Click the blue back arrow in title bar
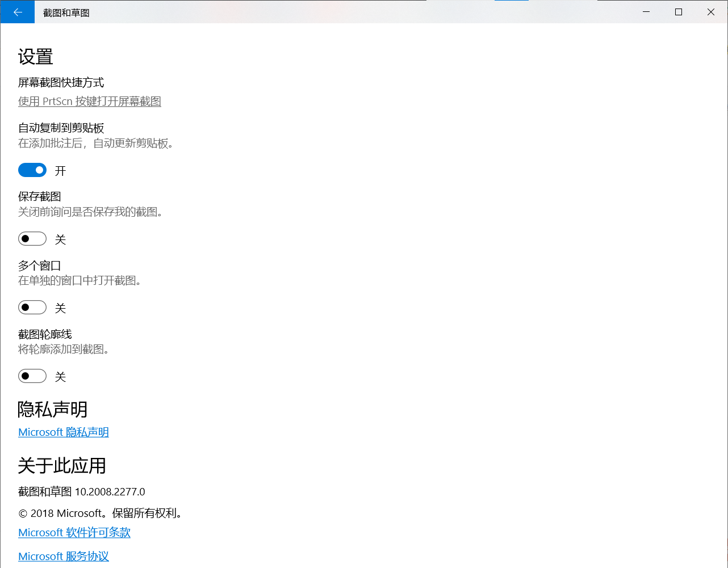728x568 pixels. tap(17, 11)
